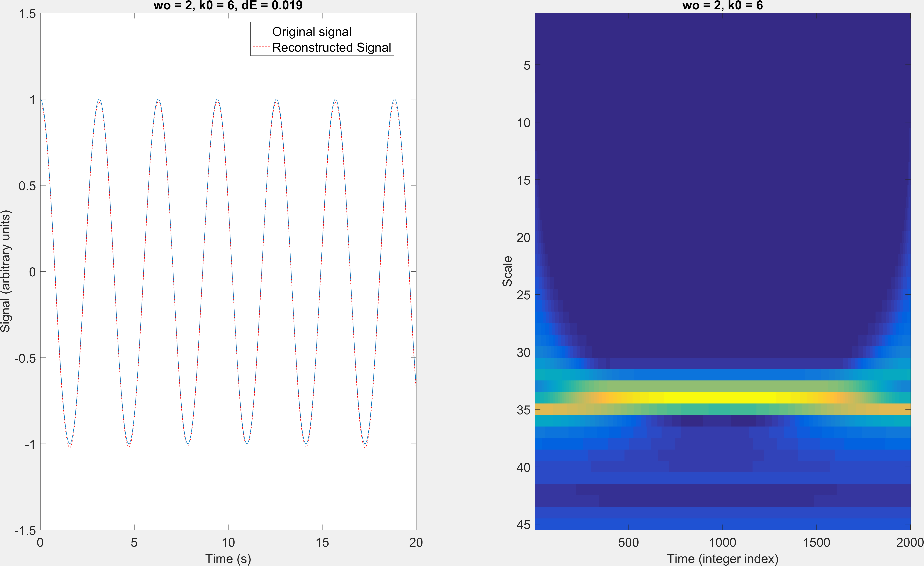Click the scale tick label 20

click(x=524, y=237)
